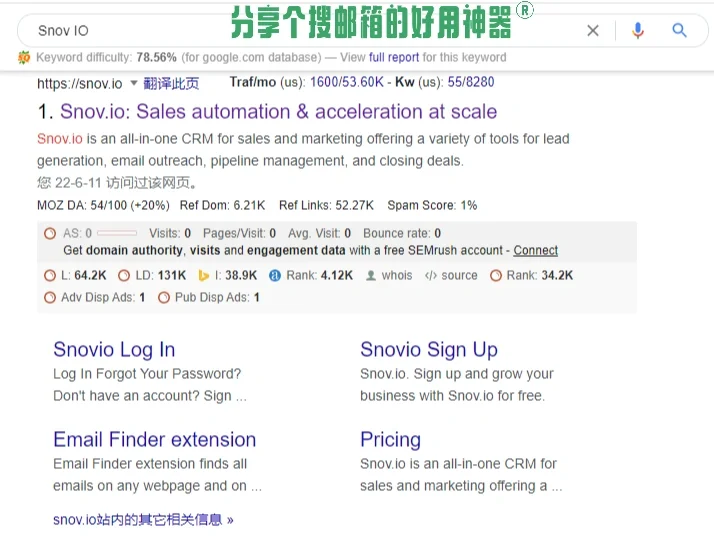Click the circle icon beside Rank: 34.2K
This screenshot has width=714, height=546.
[x=496, y=276]
